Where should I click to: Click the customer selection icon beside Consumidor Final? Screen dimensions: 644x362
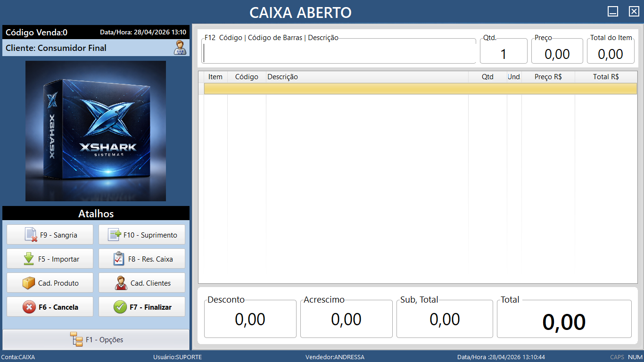[x=180, y=48]
